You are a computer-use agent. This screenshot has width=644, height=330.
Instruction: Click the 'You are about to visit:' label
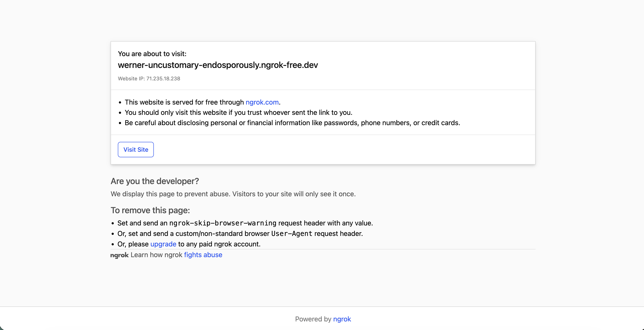152,54
